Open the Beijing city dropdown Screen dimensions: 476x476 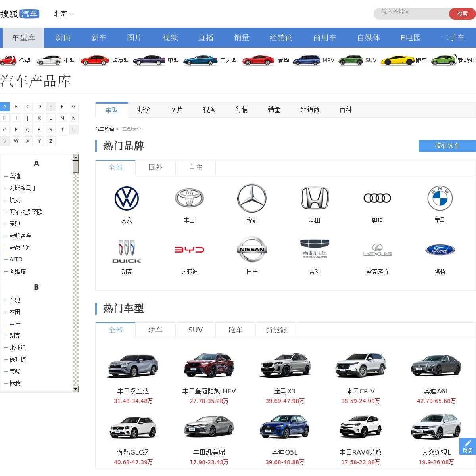point(64,14)
